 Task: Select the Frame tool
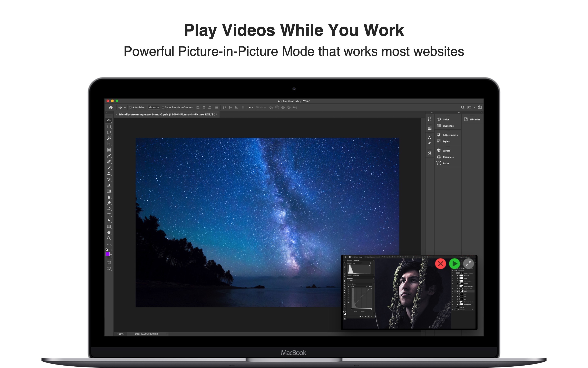[x=109, y=150]
